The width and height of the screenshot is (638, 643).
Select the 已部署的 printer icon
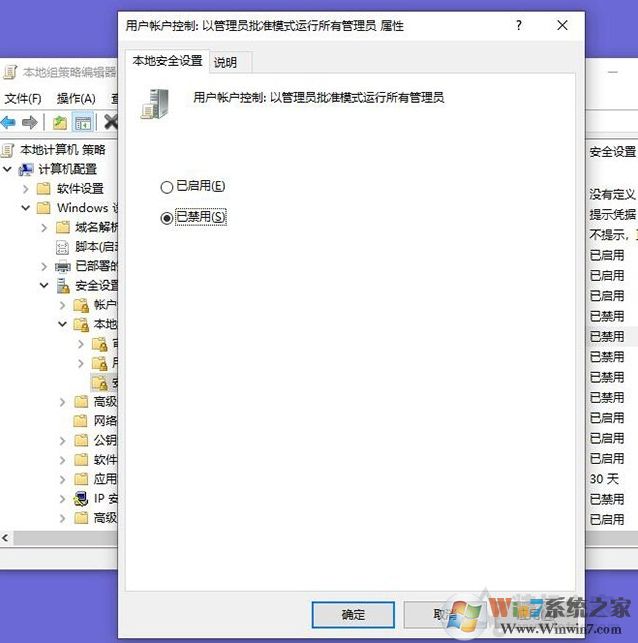tap(63, 267)
